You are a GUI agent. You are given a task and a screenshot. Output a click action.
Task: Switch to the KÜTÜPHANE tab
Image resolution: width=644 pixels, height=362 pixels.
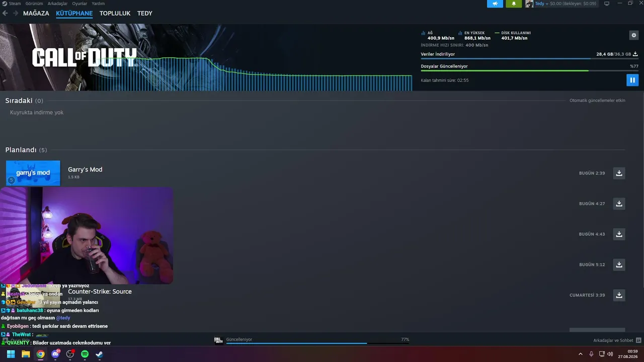click(x=74, y=14)
